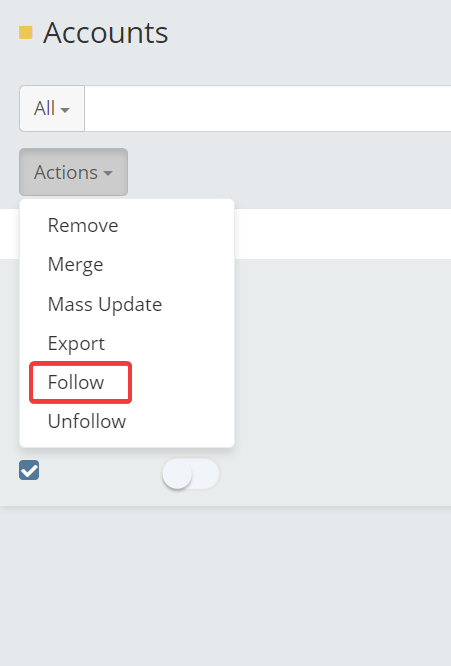The image size is (451, 666).
Task: Click the caret arrow on Actions button
Action: (108, 173)
